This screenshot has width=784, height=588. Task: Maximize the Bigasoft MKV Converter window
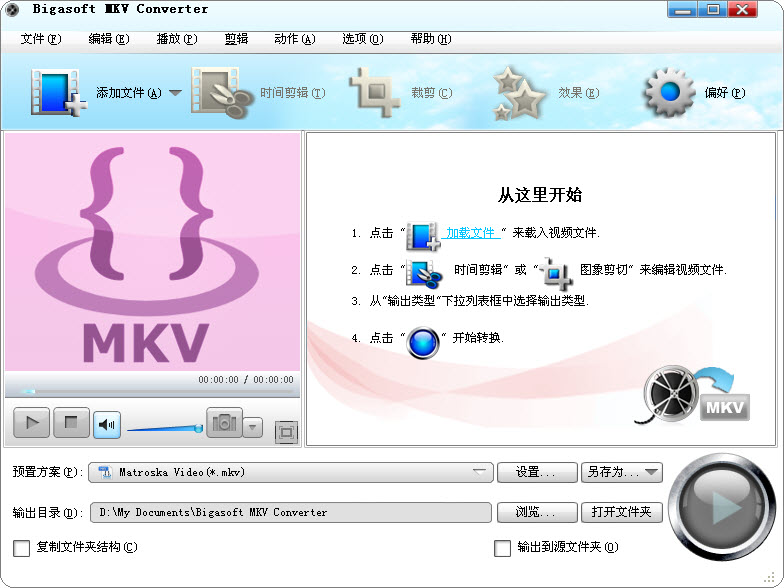coord(712,10)
